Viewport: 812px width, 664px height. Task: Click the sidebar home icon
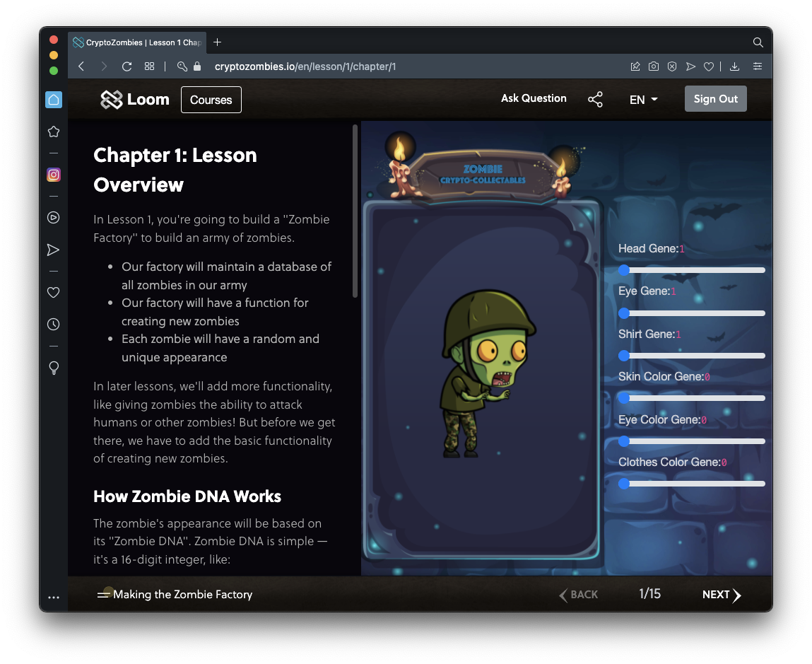[x=53, y=100]
